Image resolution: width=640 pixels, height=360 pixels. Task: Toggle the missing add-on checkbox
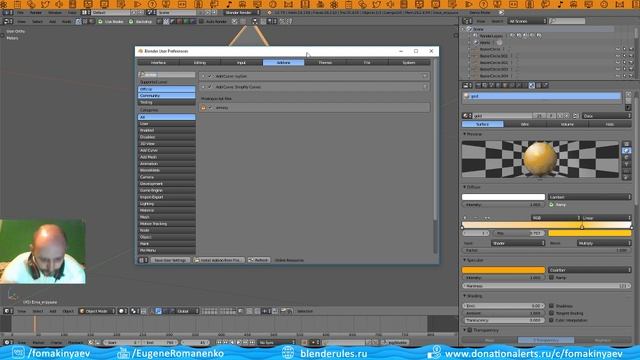click(211, 108)
